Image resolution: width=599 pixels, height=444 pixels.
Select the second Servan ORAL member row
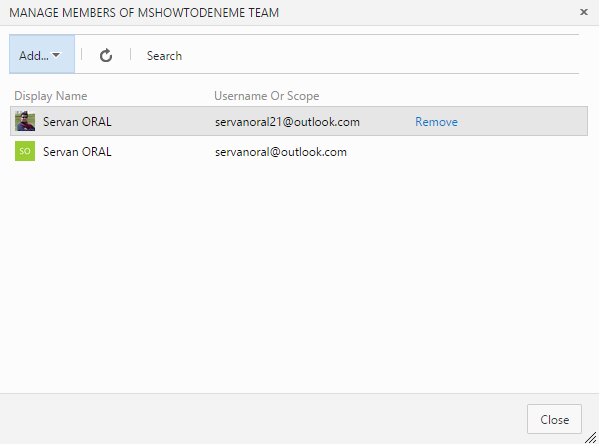(299, 151)
